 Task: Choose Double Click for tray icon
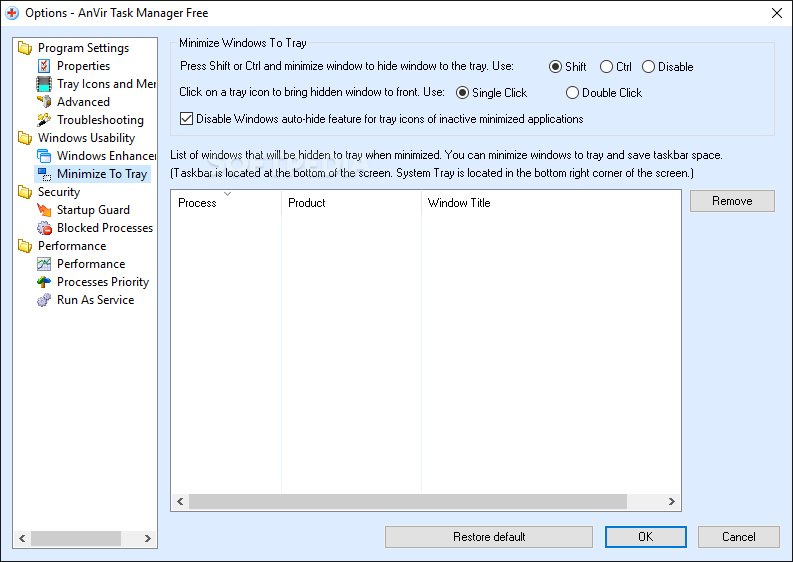(572, 93)
